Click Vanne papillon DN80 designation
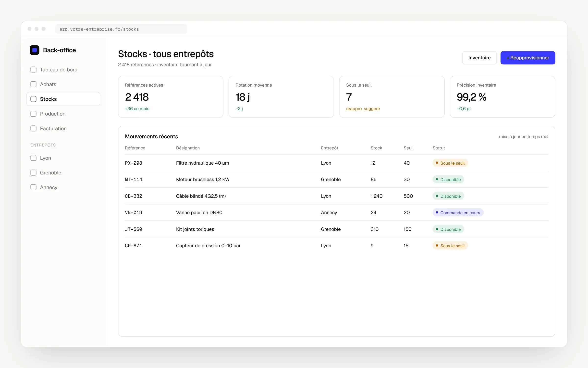This screenshot has height=368, width=588. tap(199, 212)
